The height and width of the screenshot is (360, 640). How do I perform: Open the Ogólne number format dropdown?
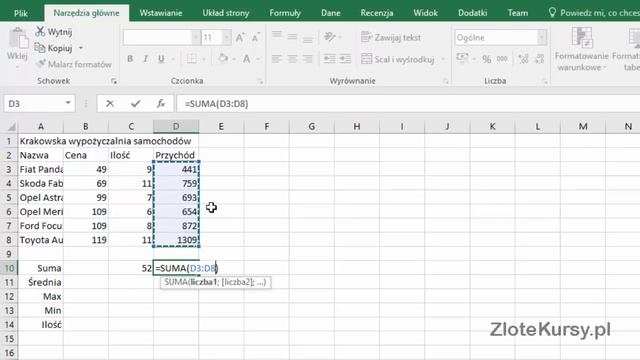542,38
